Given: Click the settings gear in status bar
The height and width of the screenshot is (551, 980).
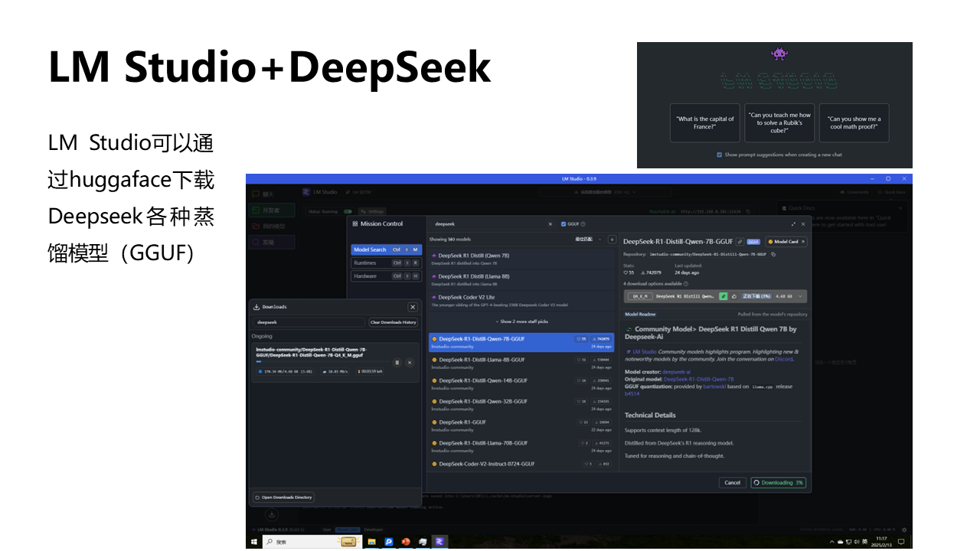Looking at the screenshot, I should click(904, 530).
